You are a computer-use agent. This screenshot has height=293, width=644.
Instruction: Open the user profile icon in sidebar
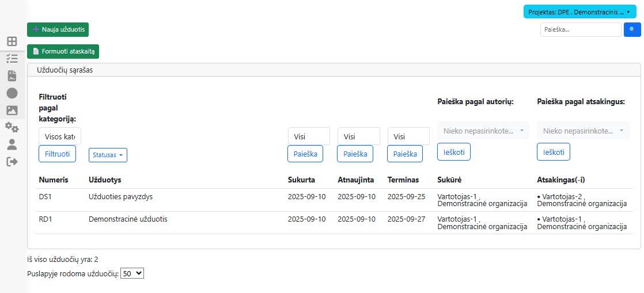[x=12, y=144]
